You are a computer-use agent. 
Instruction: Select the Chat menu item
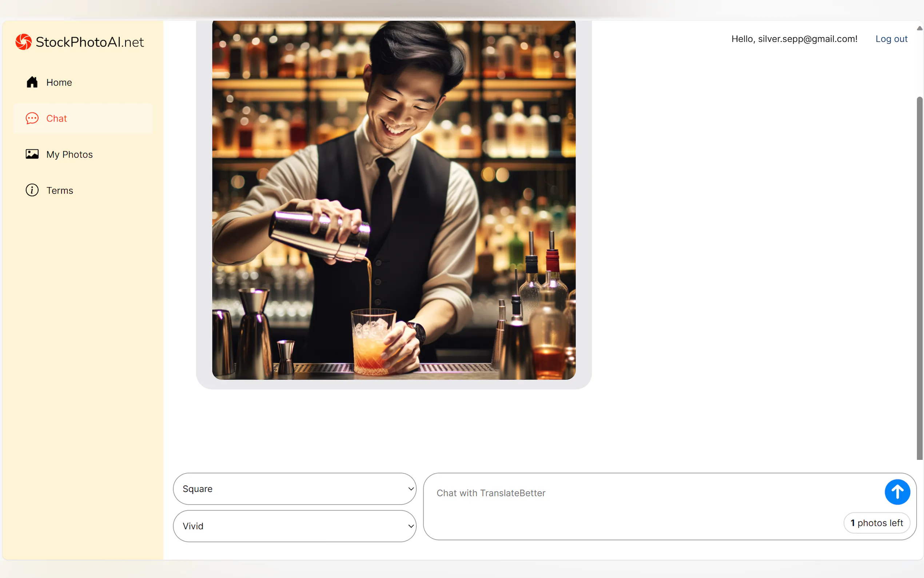coord(83,118)
